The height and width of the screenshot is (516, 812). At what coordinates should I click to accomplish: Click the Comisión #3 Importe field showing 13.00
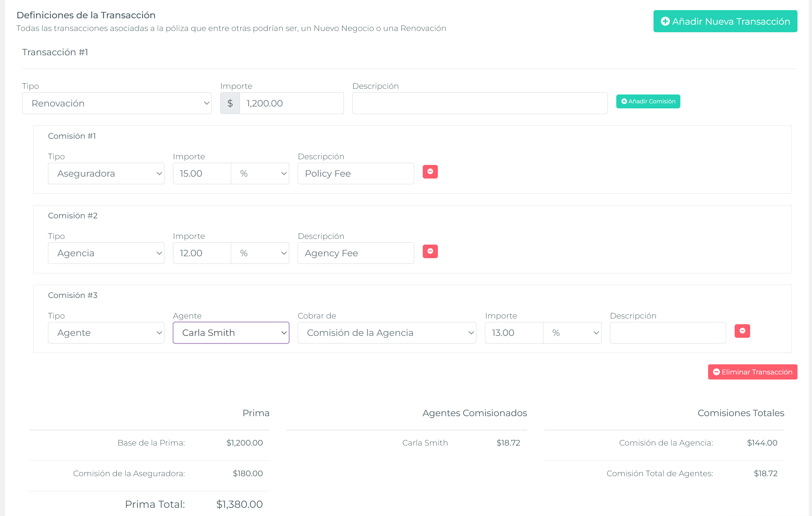[514, 333]
